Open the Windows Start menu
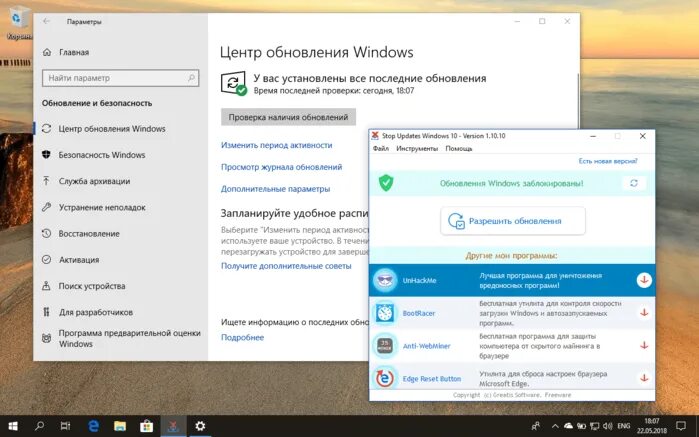Image resolution: width=699 pixels, height=437 pixels. (13, 426)
